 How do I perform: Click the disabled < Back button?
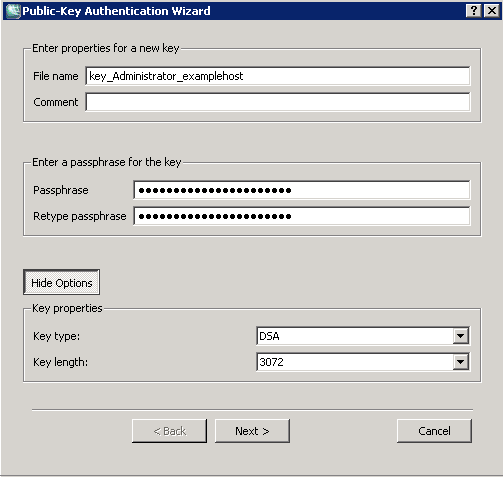pos(169,431)
